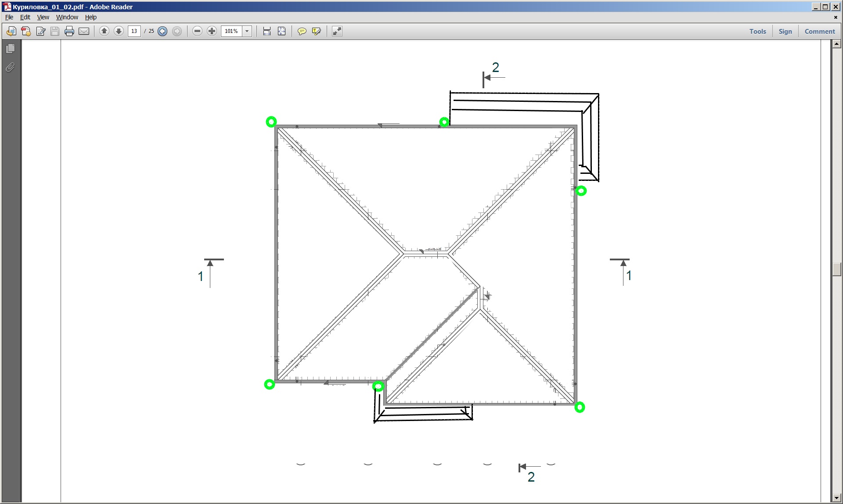This screenshot has height=504, width=843.
Task: Click the Open file toolbar icon
Action: tap(11, 31)
